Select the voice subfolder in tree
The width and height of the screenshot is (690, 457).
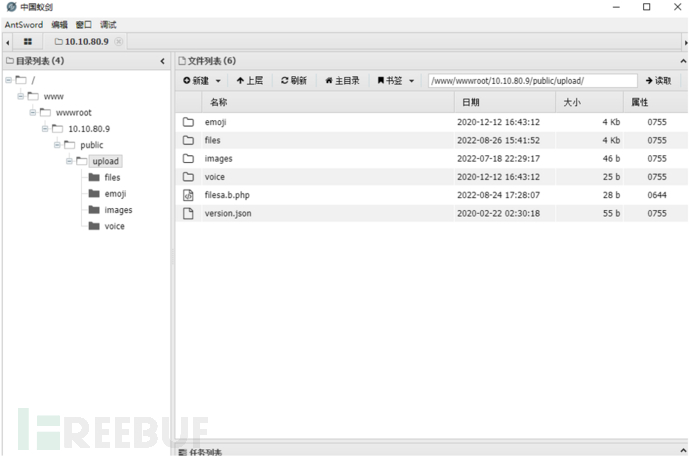pos(114,226)
